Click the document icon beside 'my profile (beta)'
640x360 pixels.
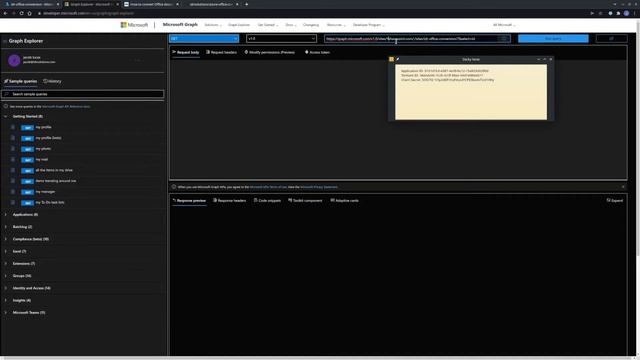click(13, 138)
